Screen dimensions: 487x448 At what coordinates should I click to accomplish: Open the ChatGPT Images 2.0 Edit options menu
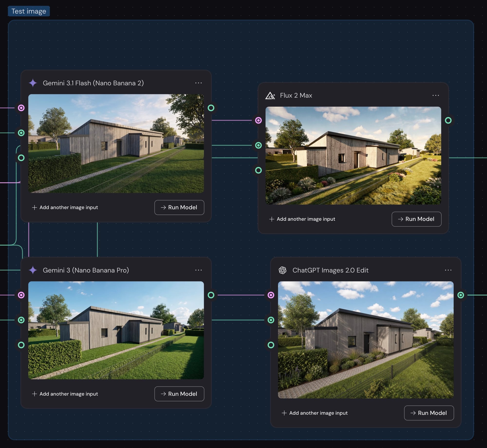(x=448, y=270)
